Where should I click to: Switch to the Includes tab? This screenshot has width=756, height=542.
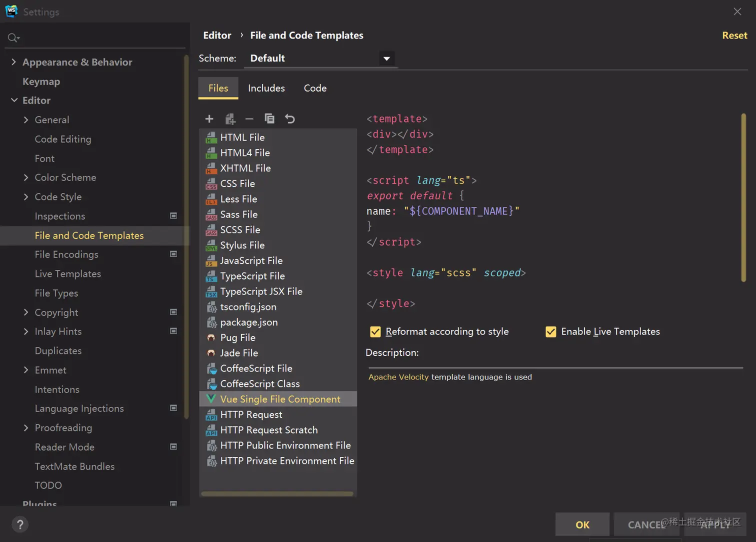pos(266,88)
